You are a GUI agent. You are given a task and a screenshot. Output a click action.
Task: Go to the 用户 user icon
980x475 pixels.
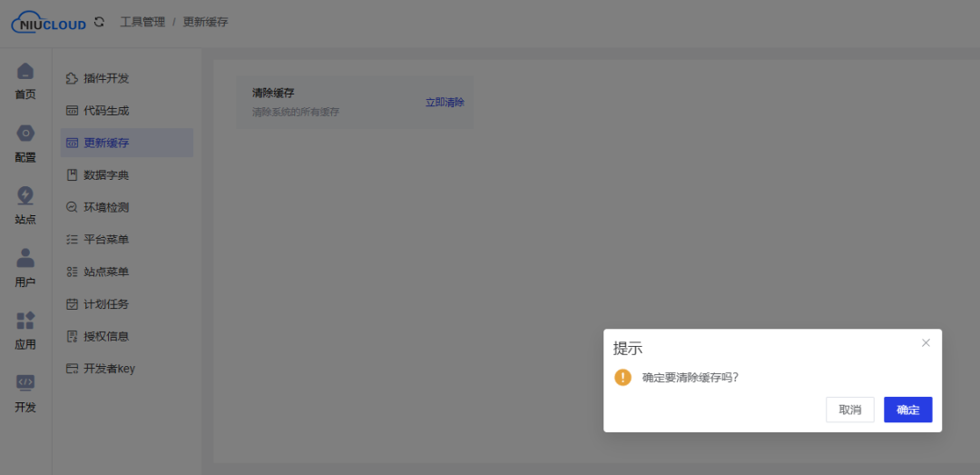[25, 258]
